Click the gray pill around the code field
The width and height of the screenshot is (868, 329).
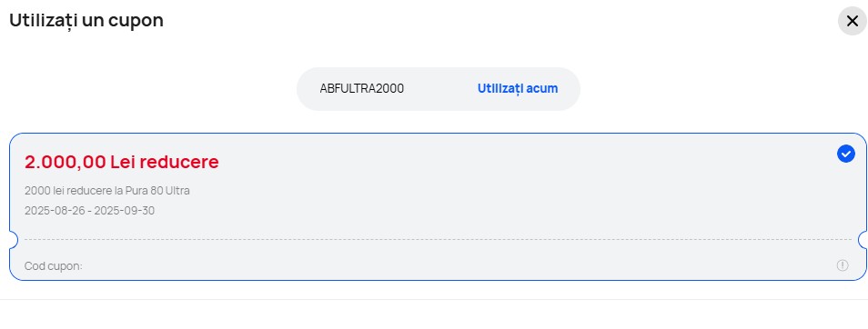click(x=439, y=89)
